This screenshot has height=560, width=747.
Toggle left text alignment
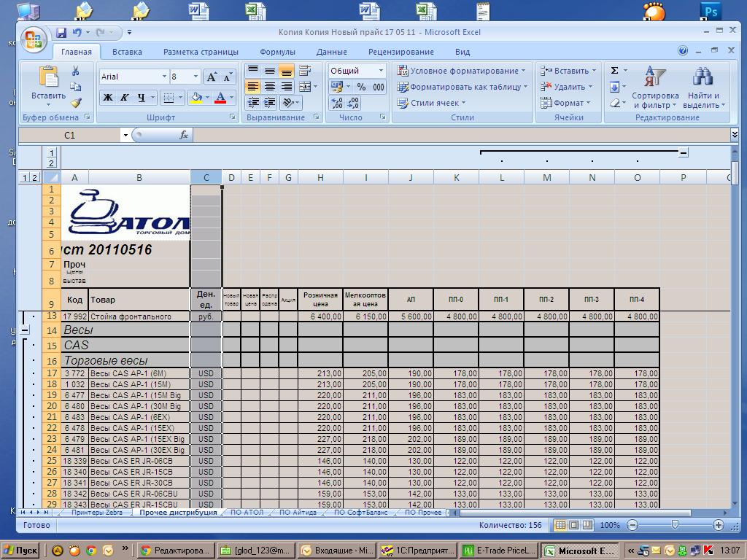pyautogui.click(x=253, y=87)
